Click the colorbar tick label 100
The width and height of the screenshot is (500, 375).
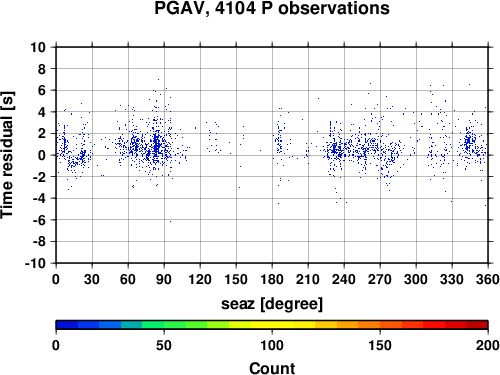pyautogui.click(x=272, y=345)
